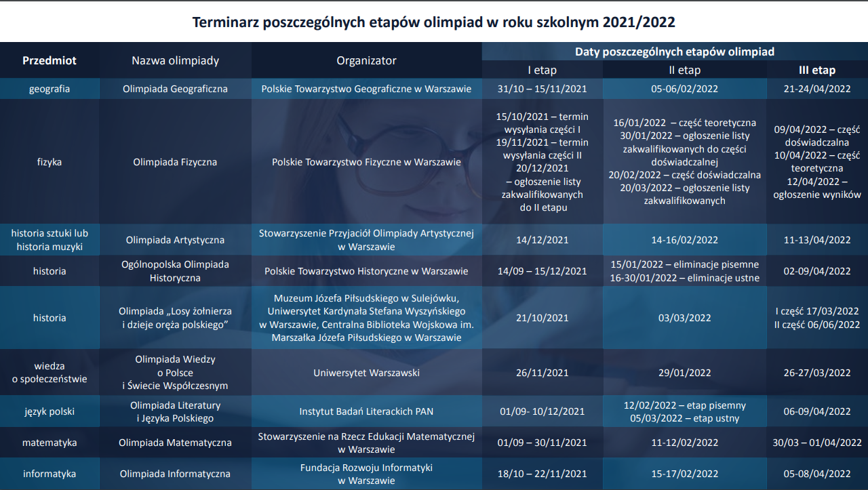Click the 'Daty poszczególnych etapów olimpiad' header
Screen dimensions: 868x490
pos(675,52)
